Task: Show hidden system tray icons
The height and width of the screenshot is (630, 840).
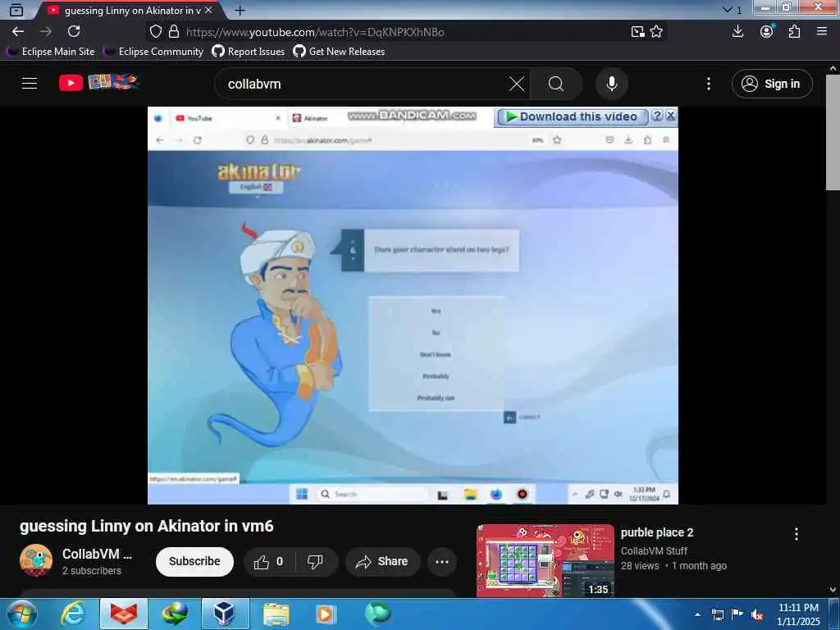Action: (697, 614)
